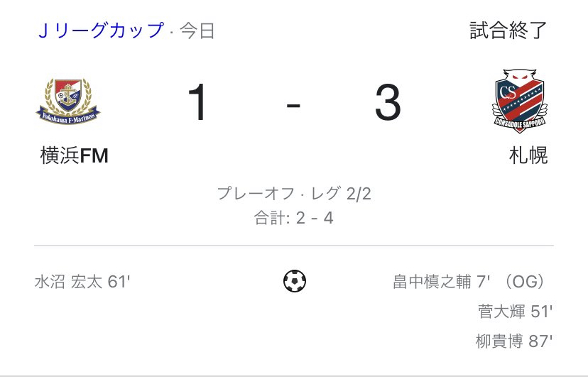588x379 pixels.
Task: Select scorer 柳貴博 87'
Action: (514, 341)
